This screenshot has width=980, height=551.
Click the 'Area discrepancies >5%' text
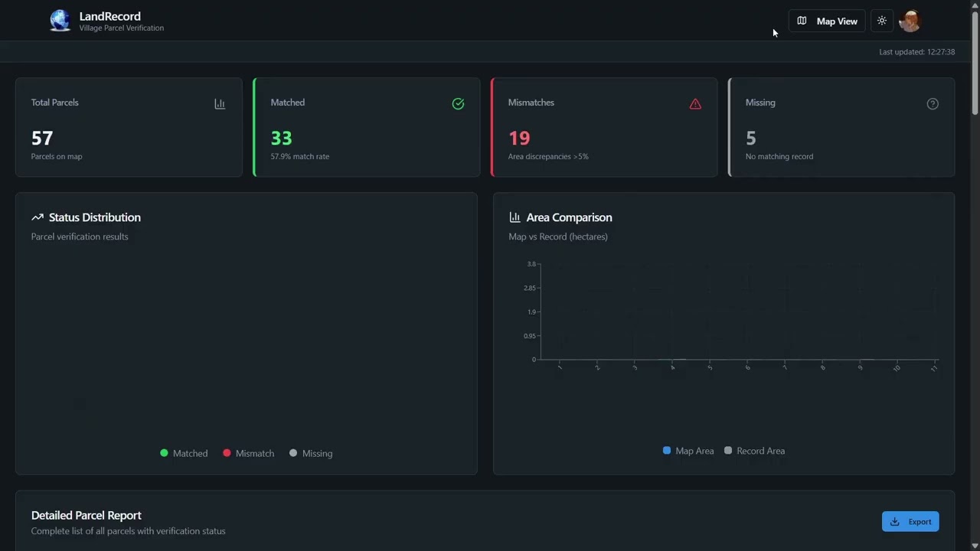(548, 156)
